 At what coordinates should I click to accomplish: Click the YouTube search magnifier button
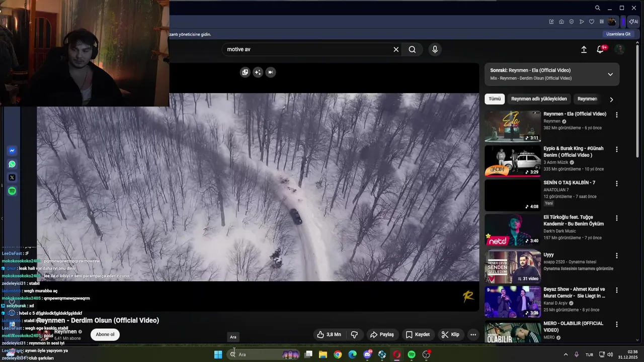click(412, 49)
